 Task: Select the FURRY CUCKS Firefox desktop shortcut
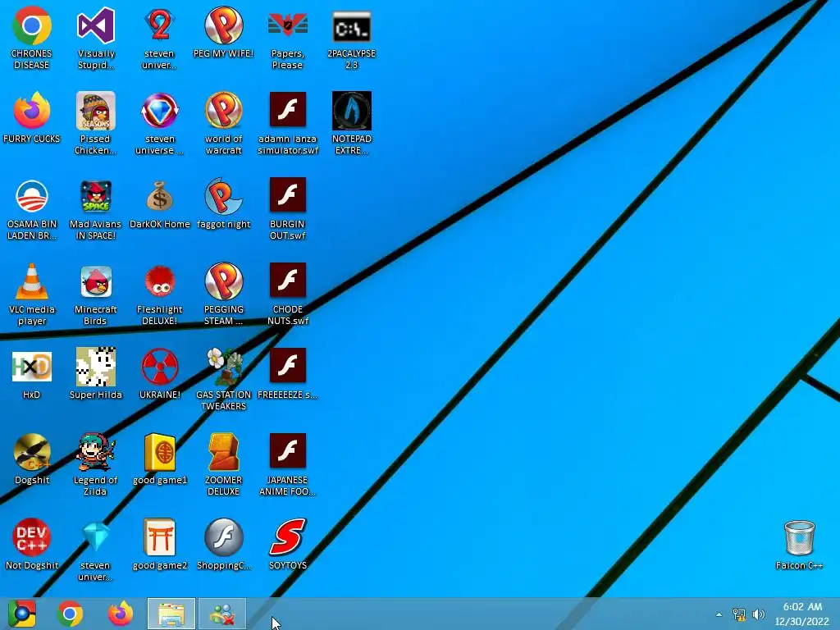pyautogui.click(x=32, y=111)
